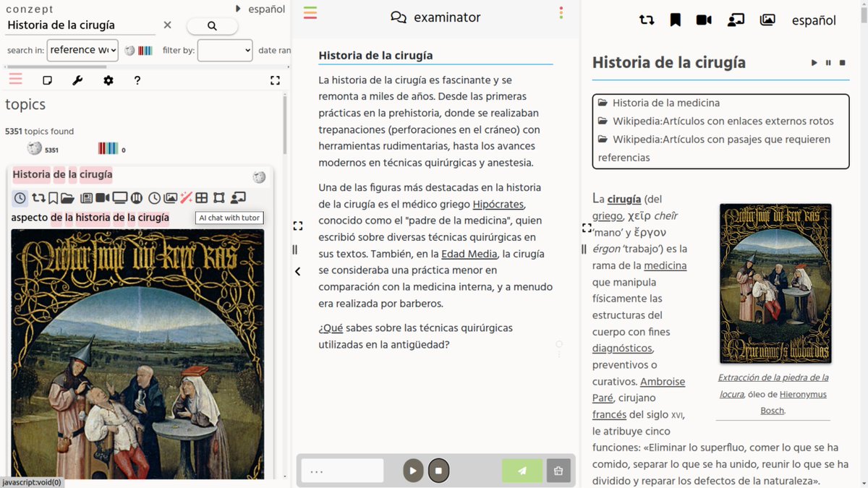Run search with the magnifier button
Image resolution: width=868 pixels, height=488 pixels.
212,26
